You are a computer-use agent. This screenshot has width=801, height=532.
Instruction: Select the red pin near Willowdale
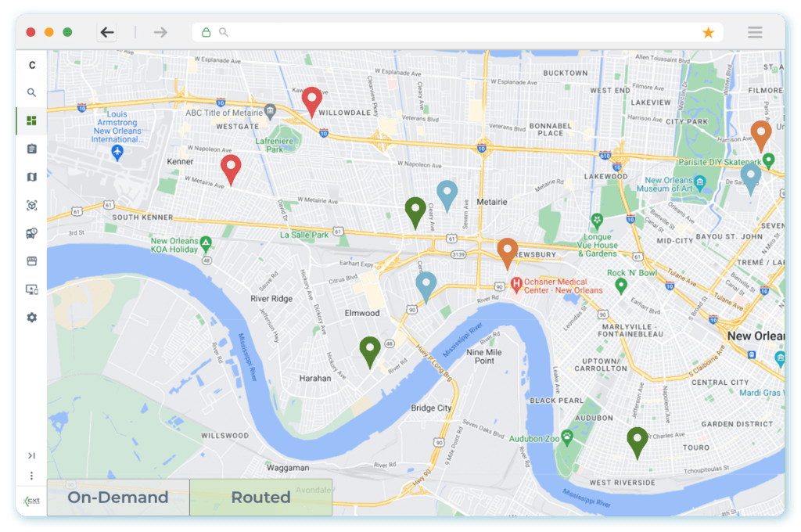pos(312,101)
